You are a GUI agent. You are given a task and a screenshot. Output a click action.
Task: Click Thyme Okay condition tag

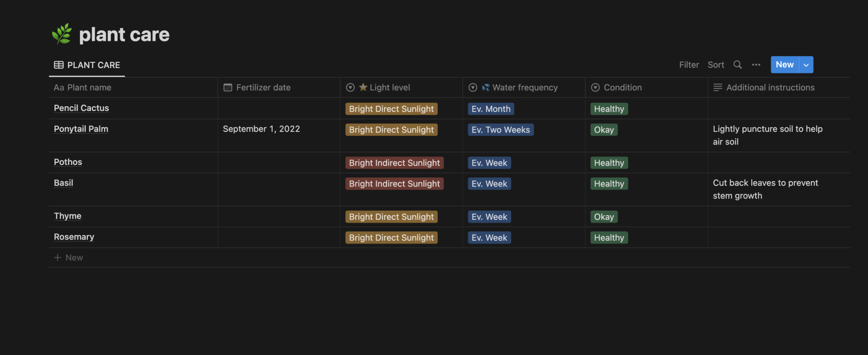point(604,217)
